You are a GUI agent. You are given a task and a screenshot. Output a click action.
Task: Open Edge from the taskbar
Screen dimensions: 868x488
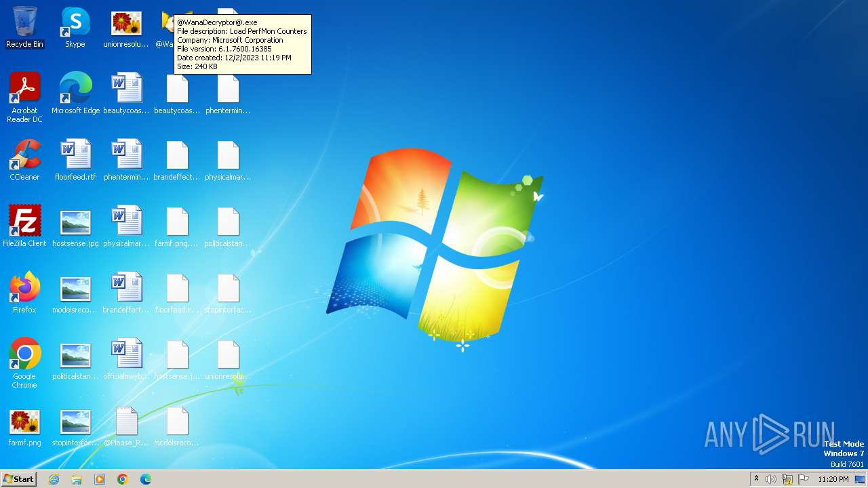coord(146,479)
